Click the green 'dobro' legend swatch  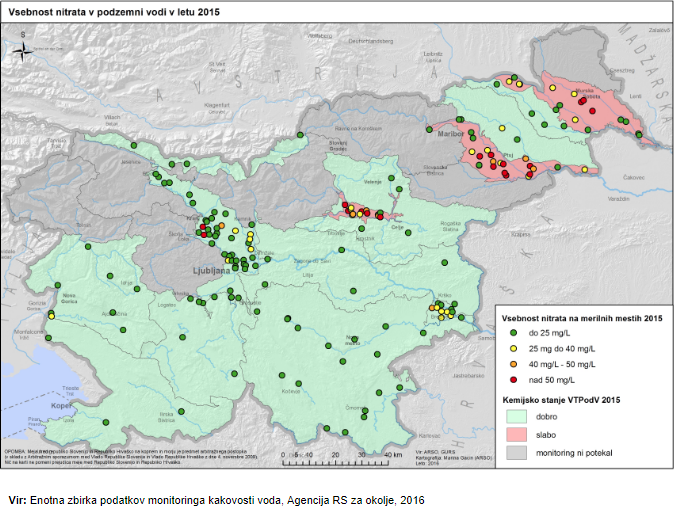coord(519,414)
